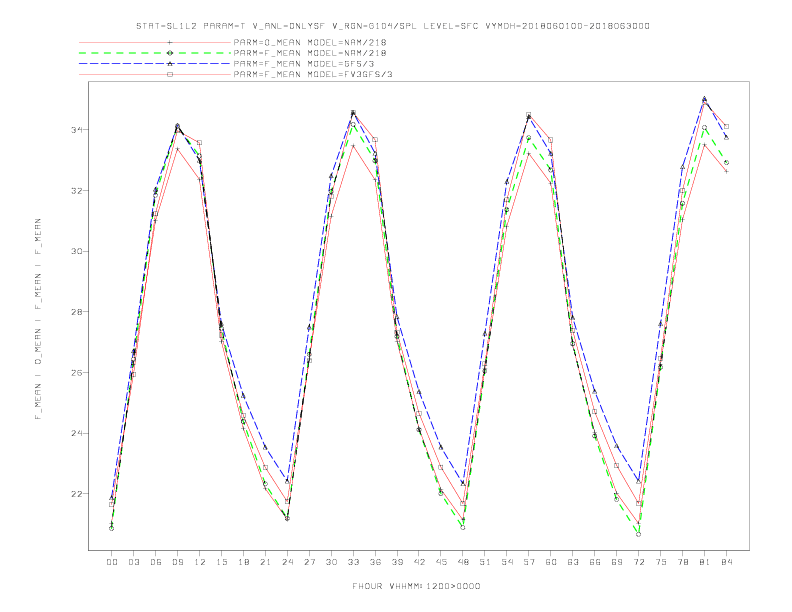Click x-axis forecast hour label 15
792x612 pixels.
tap(221, 562)
